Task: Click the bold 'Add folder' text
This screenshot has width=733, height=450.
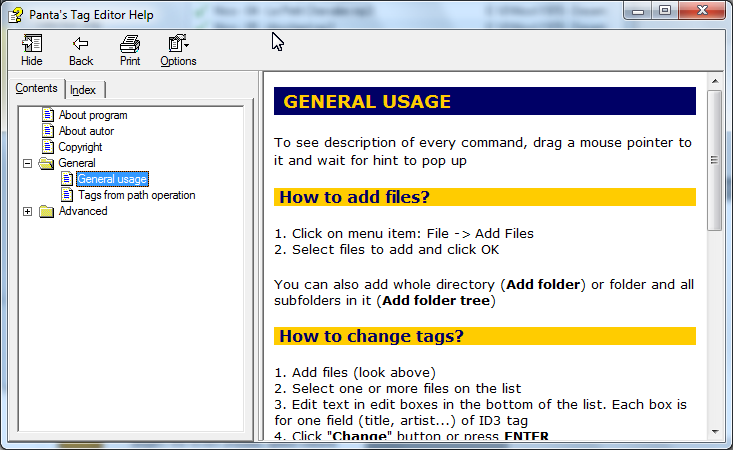Action: [543, 285]
